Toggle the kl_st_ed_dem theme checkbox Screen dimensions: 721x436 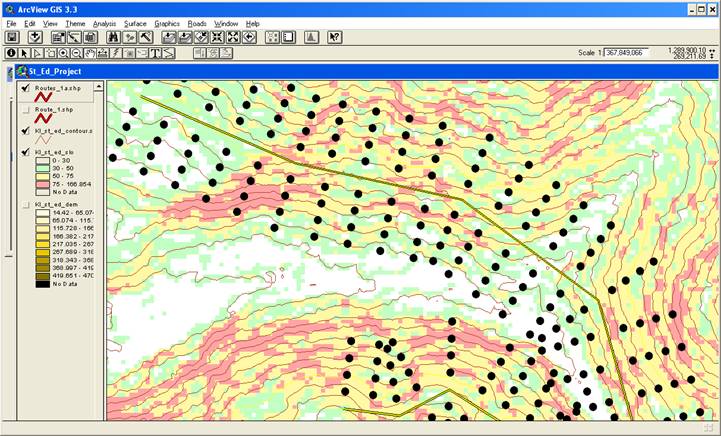pyautogui.click(x=26, y=204)
